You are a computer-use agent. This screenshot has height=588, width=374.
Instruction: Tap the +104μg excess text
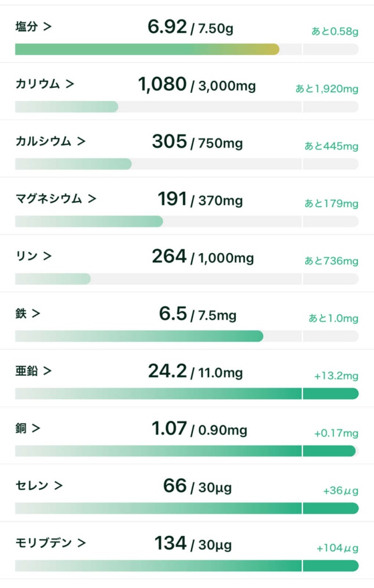pos(337,548)
